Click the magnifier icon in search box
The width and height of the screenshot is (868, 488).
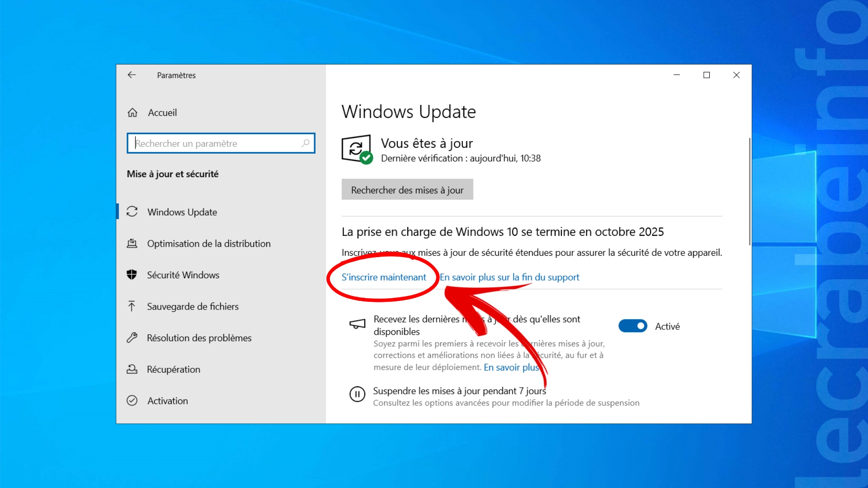tap(306, 143)
